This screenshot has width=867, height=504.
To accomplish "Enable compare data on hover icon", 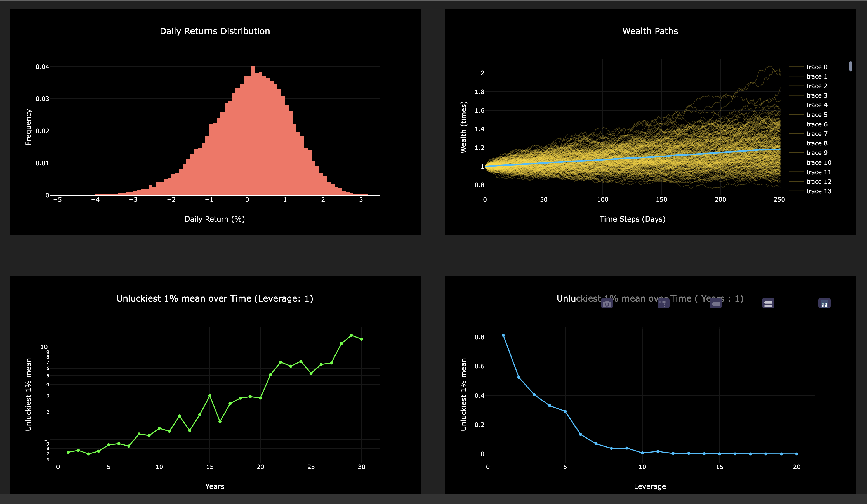I will 768,303.
